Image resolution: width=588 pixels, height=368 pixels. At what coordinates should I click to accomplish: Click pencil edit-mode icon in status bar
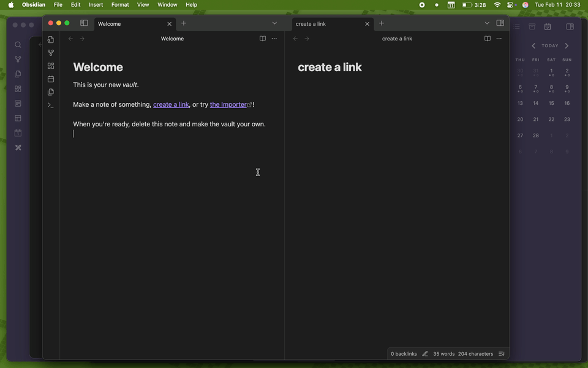[x=425, y=354]
